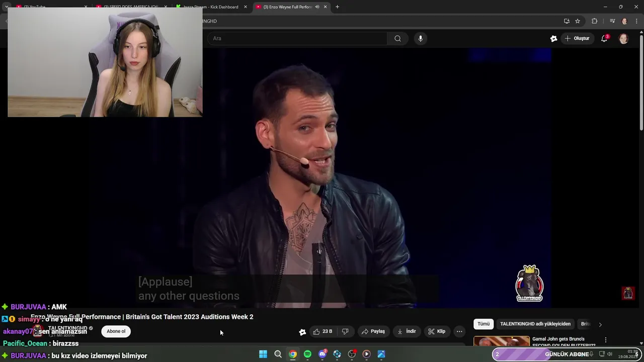Click the Oluştur create button
Image resolution: width=644 pixels, height=362 pixels.
click(577, 38)
